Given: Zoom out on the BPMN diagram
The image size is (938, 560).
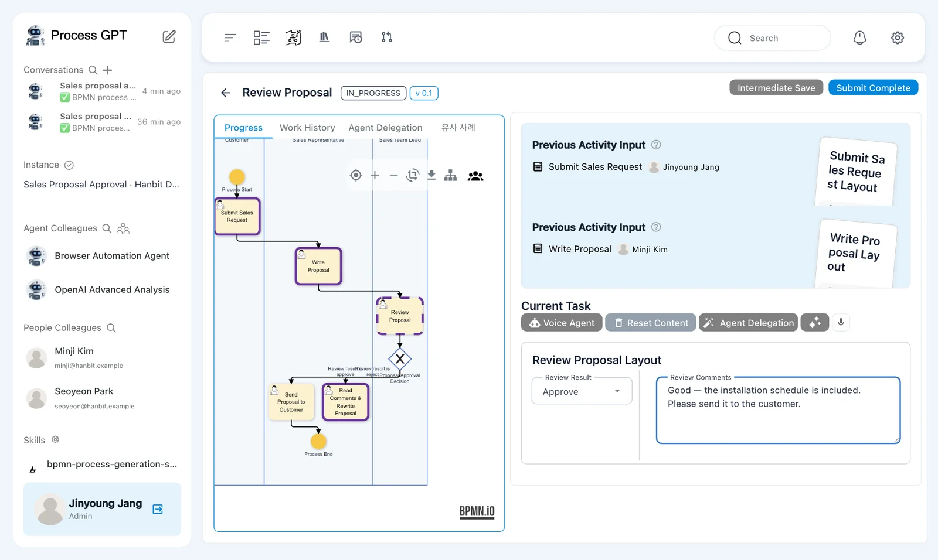Looking at the screenshot, I should tap(394, 175).
